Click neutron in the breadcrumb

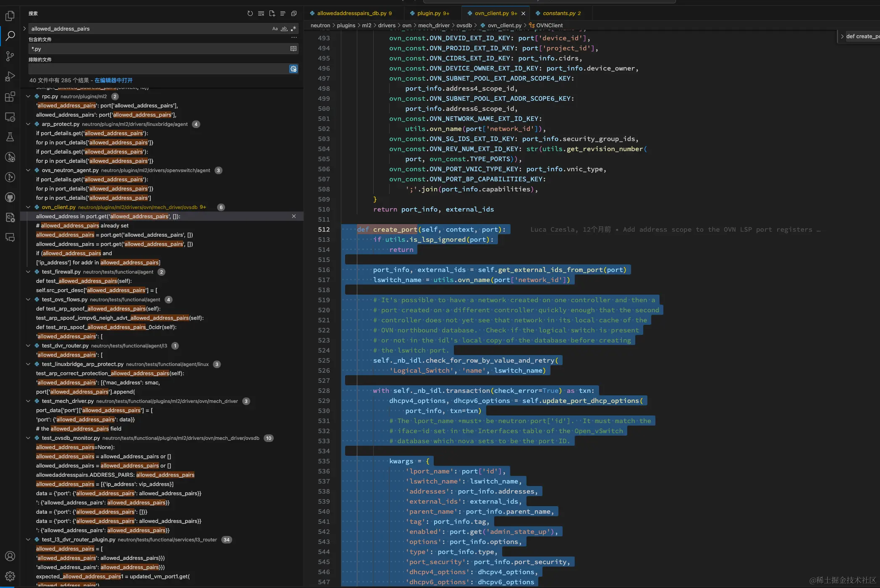click(x=320, y=26)
